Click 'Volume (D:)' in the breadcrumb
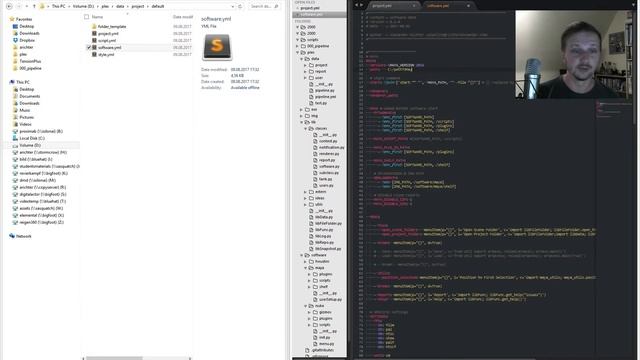The width and height of the screenshot is (640, 360). point(83,7)
